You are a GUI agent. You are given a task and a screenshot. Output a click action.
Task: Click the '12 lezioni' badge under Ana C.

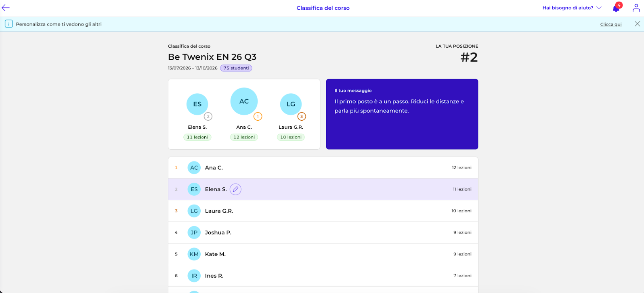(244, 137)
